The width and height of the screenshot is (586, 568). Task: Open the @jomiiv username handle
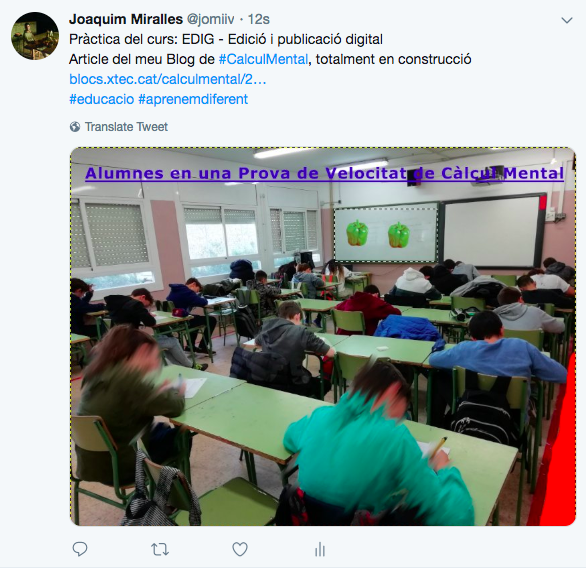[210, 19]
